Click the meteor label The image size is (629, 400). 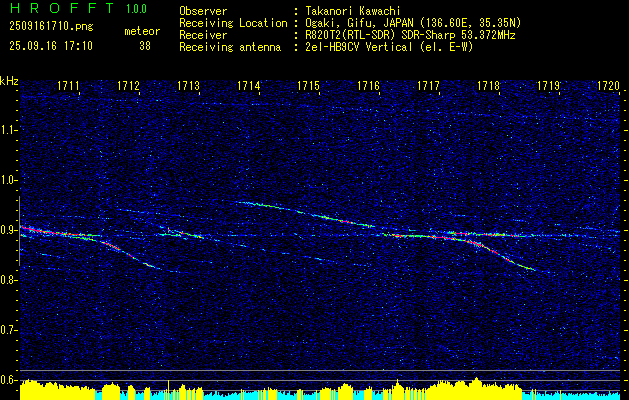click(142, 31)
